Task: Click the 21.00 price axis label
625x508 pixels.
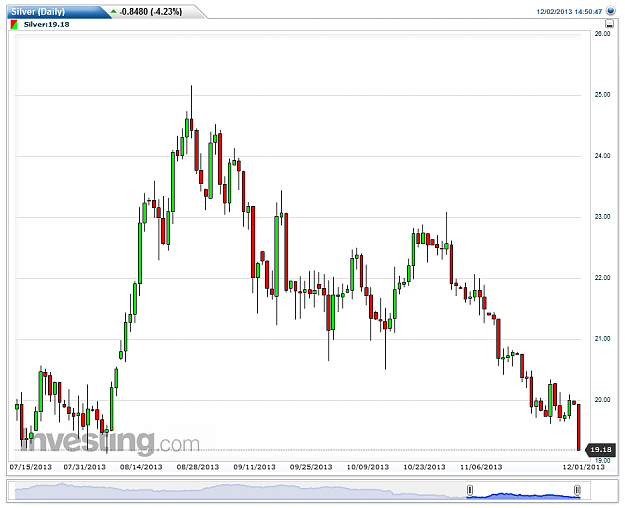Action: coord(602,339)
